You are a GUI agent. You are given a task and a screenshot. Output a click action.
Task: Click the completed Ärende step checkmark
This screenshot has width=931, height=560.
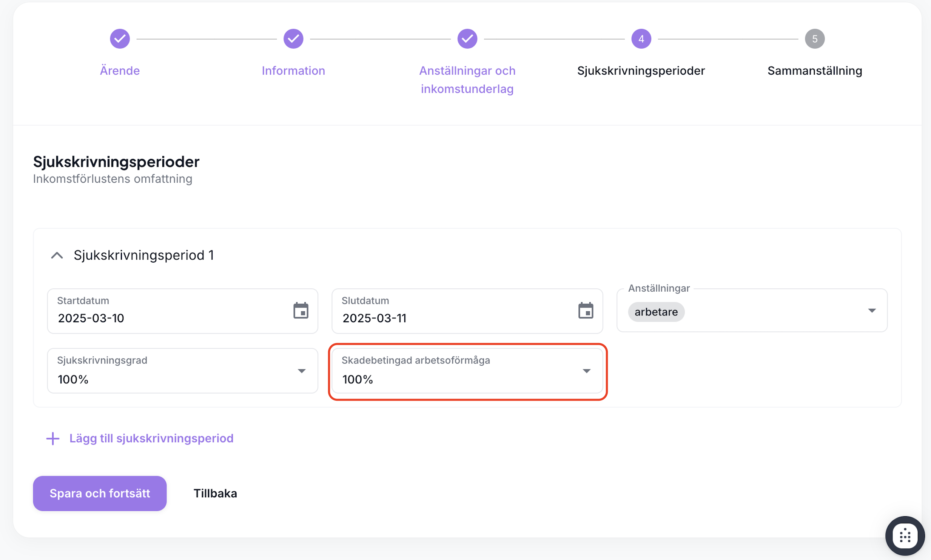[x=120, y=39]
